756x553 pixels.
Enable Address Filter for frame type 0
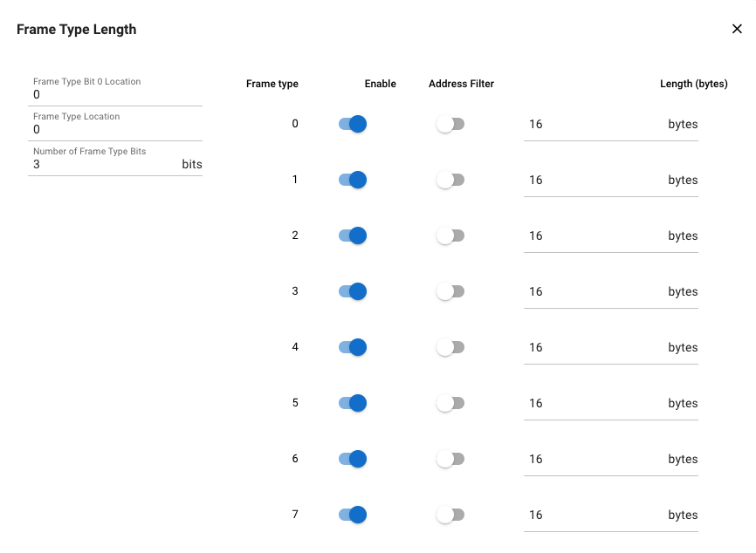[450, 124]
